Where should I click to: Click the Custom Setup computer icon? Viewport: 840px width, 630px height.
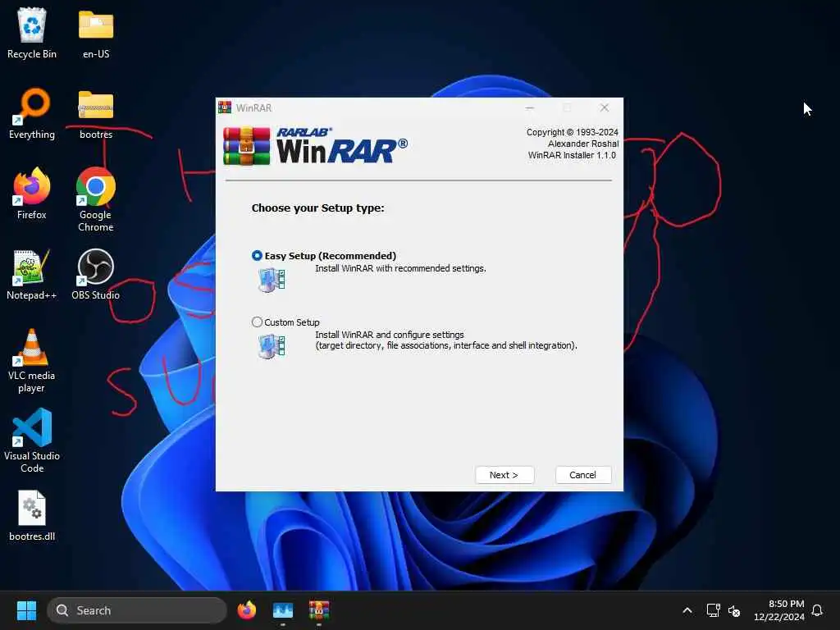click(272, 346)
